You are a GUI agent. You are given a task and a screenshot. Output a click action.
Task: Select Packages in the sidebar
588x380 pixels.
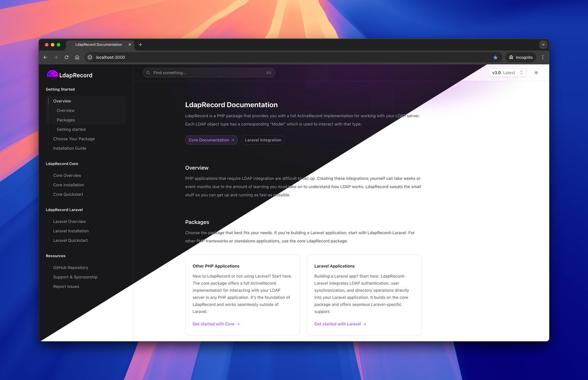(66, 120)
